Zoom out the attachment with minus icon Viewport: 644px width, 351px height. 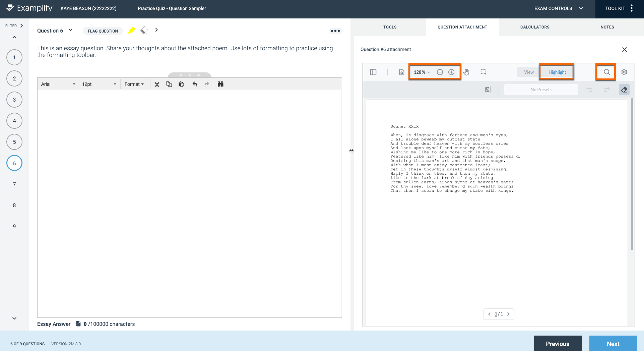click(440, 72)
